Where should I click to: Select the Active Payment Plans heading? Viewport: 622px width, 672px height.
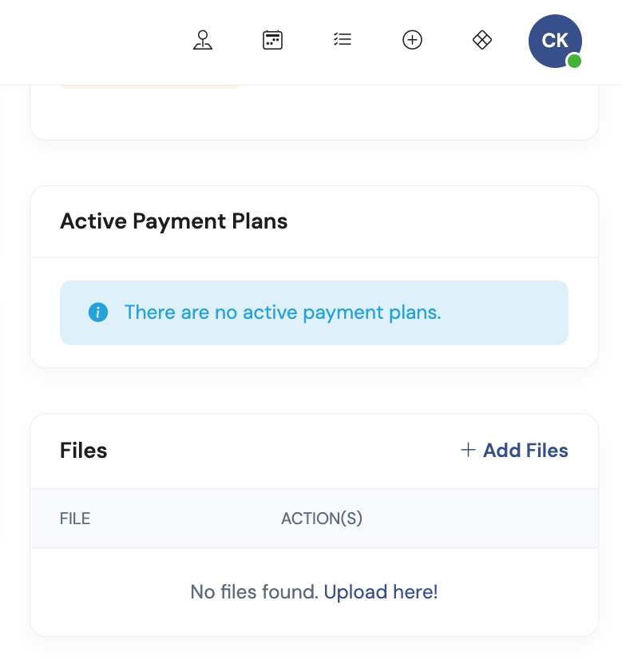pyautogui.click(x=174, y=221)
